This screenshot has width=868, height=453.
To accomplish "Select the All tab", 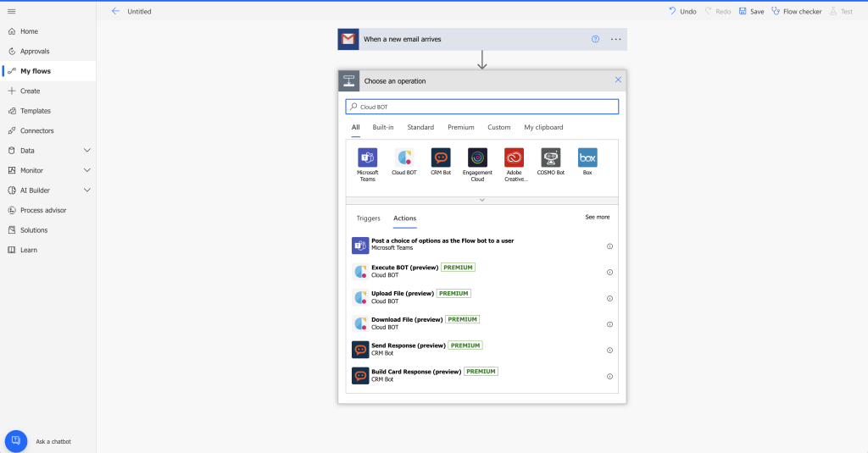I will coord(355,127).
